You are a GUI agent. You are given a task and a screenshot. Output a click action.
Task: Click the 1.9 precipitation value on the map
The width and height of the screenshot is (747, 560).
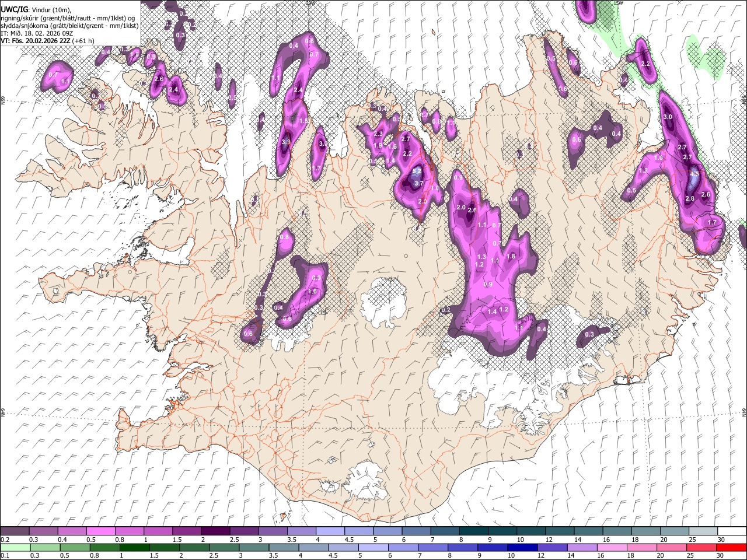pos(378,145)
